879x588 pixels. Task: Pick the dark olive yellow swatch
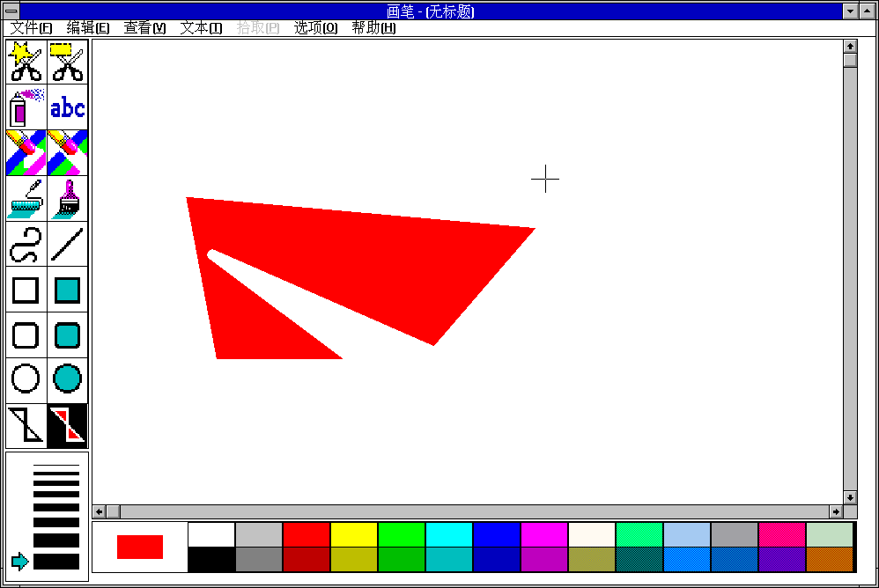pyautogui.click(x=354, y=560)
